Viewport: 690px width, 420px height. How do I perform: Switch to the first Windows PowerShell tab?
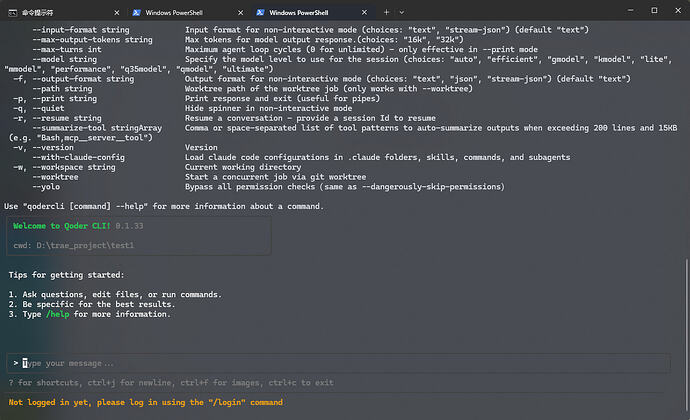187,13
